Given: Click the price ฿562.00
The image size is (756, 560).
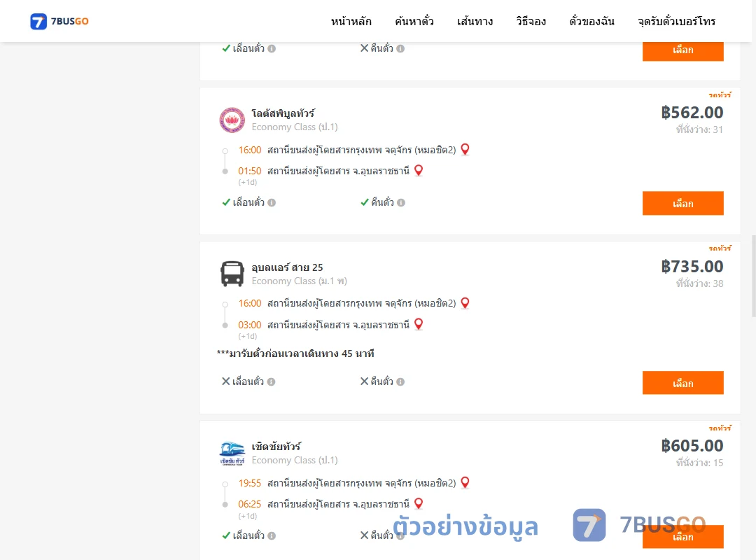Looking at the screenshot, I should [692, 113].
